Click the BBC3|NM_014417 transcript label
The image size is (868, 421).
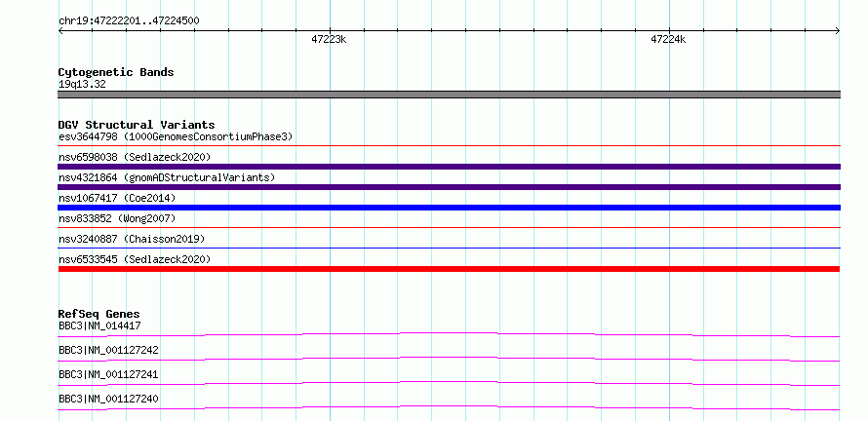[99, 326]
